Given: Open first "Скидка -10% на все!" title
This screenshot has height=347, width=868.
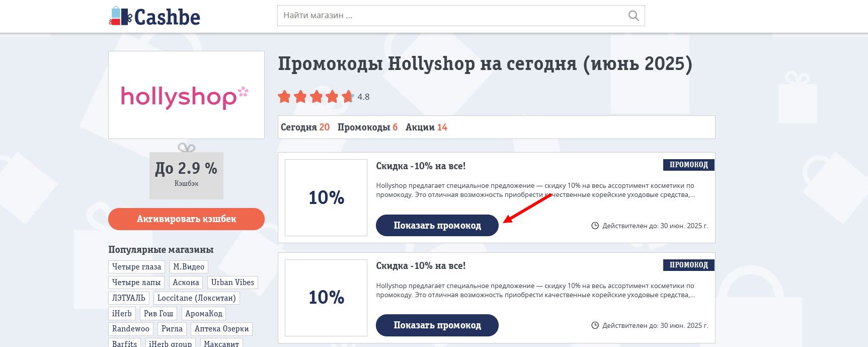Looking at the screenshot, I should [421, 166].
